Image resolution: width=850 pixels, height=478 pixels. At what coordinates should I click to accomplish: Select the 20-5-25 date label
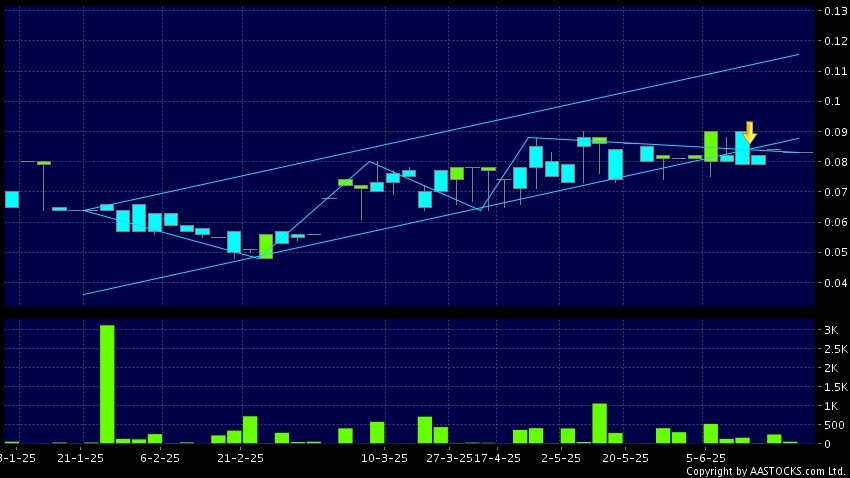tap(625, 458)
